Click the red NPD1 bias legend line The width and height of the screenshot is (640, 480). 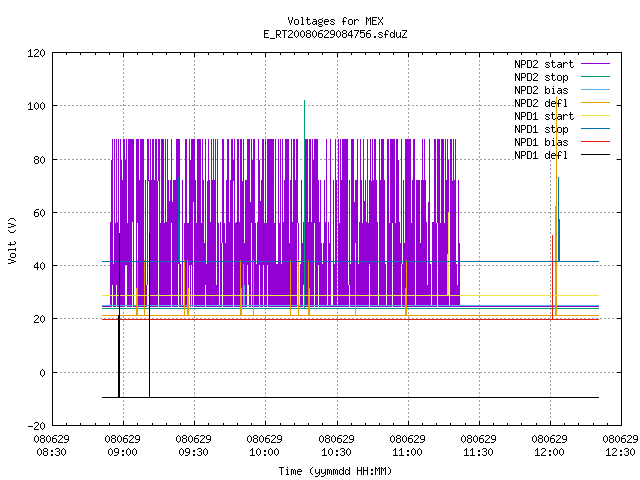596,142
